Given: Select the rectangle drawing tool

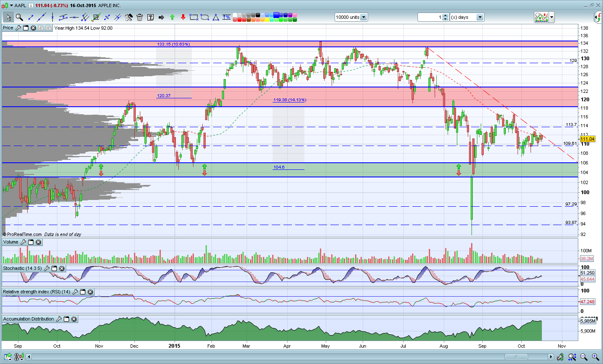Looking at the screenshot, I should click(194, 17).
